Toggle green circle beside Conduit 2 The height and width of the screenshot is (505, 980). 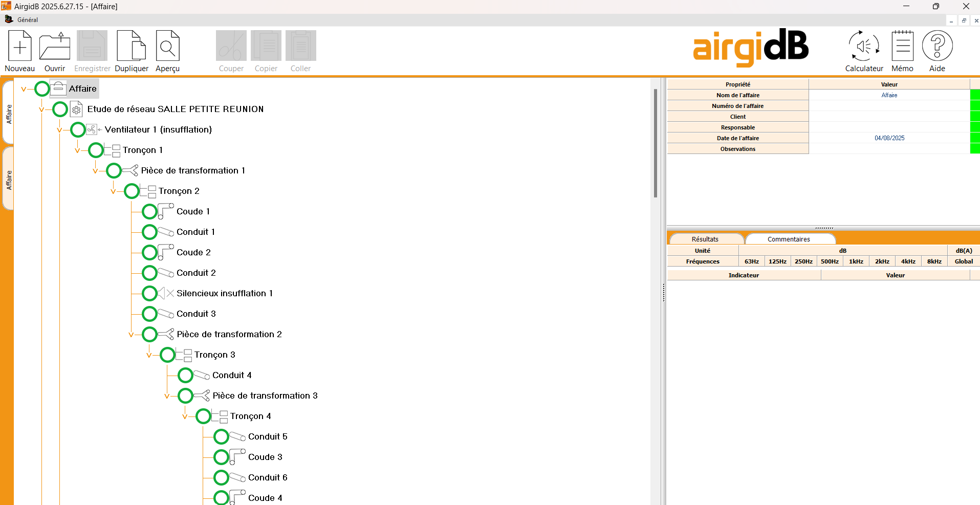click(149, 273)
